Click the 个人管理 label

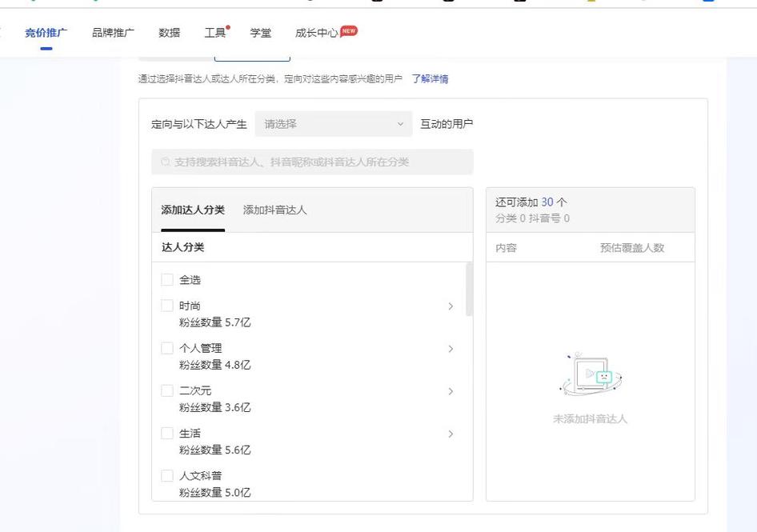(200, 348)
